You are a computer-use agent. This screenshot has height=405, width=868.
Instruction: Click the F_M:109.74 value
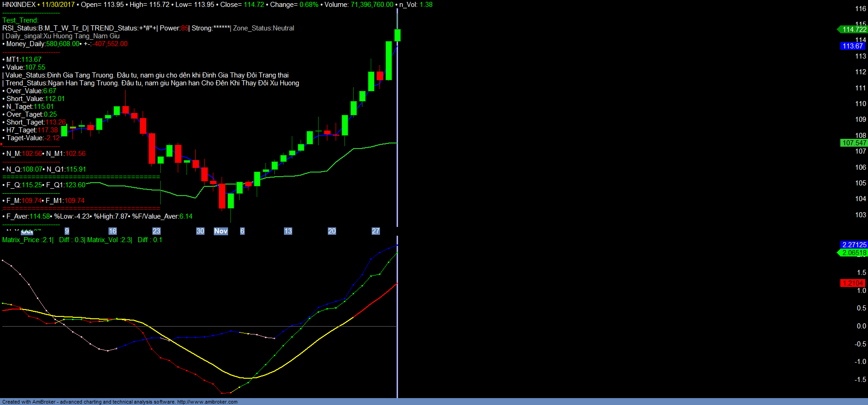tap(24, 201)
